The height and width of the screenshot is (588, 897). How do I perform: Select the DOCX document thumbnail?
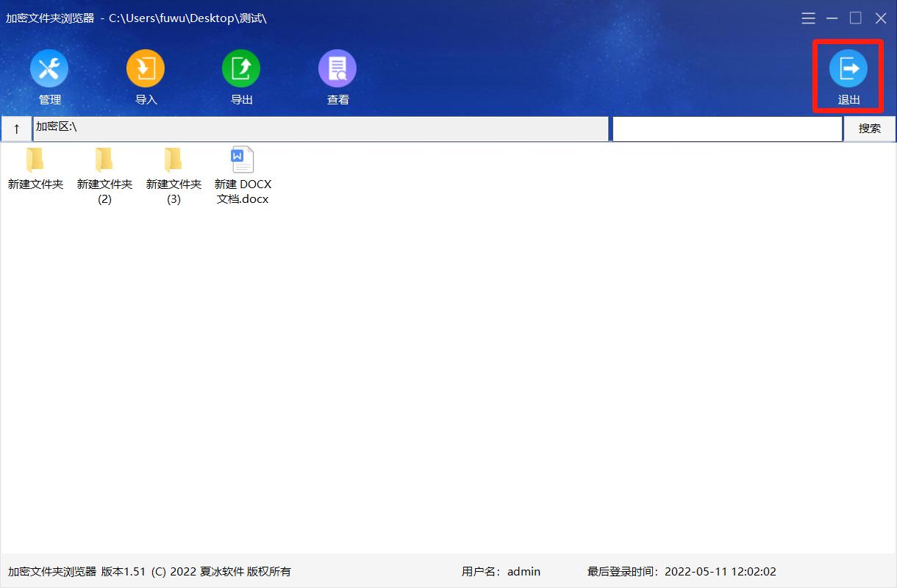pyautogui.click(x=243, y=157)
